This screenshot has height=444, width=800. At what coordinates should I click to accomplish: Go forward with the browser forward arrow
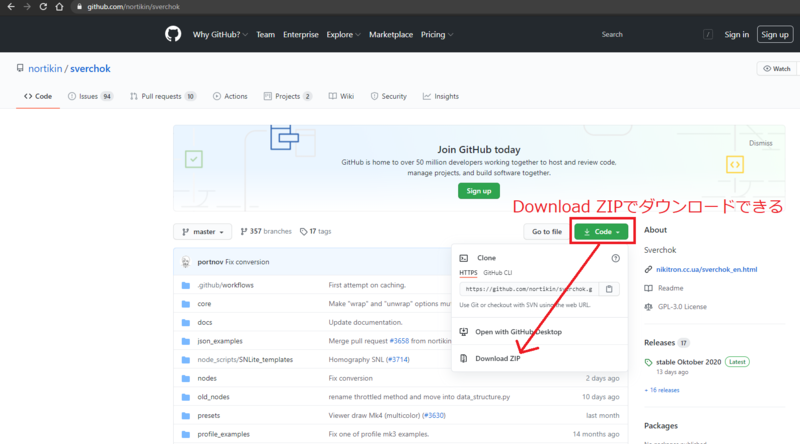click(27, 7)
